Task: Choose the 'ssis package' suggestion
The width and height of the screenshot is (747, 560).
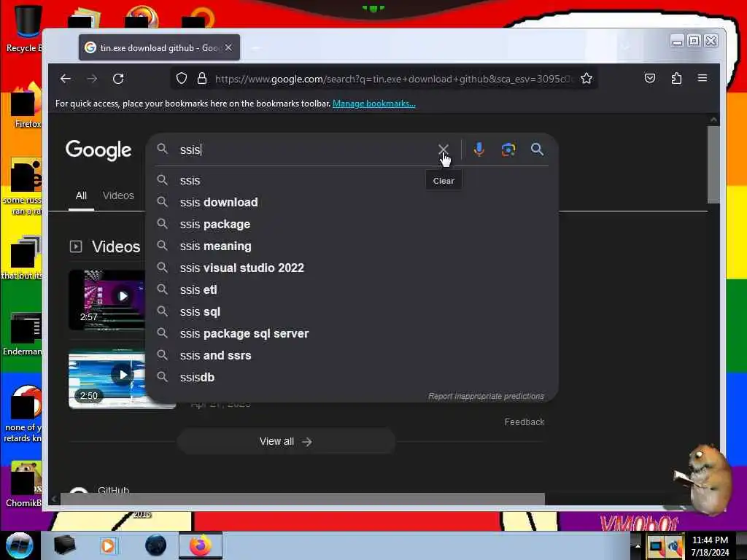Action: click(352, 225)
